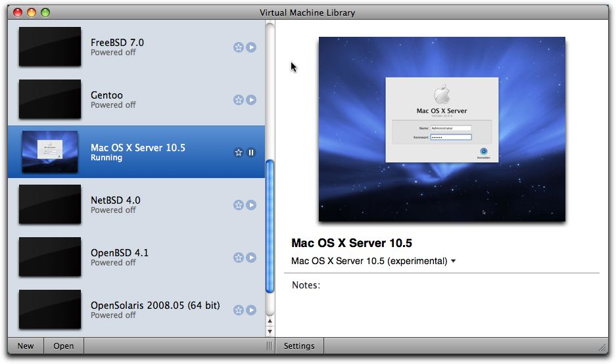
Task: Select the NetBSD 4.0 thumbnail
Action: tap(50, 204)
